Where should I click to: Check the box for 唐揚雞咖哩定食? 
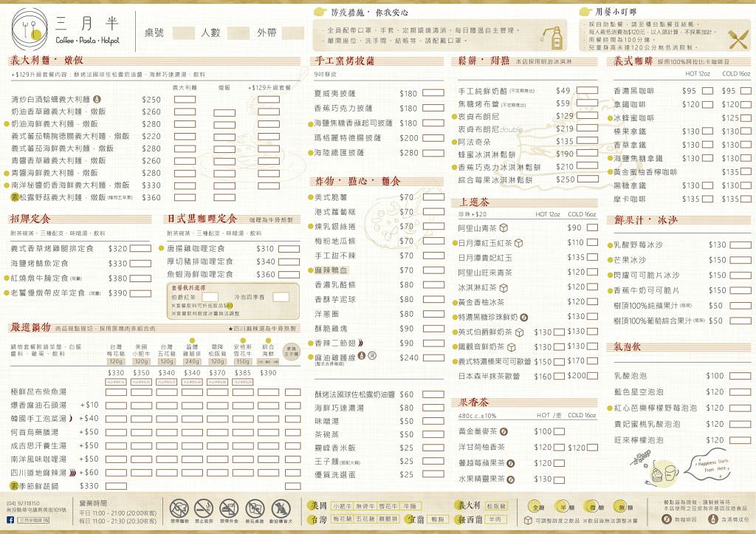[x=289, y=249]
